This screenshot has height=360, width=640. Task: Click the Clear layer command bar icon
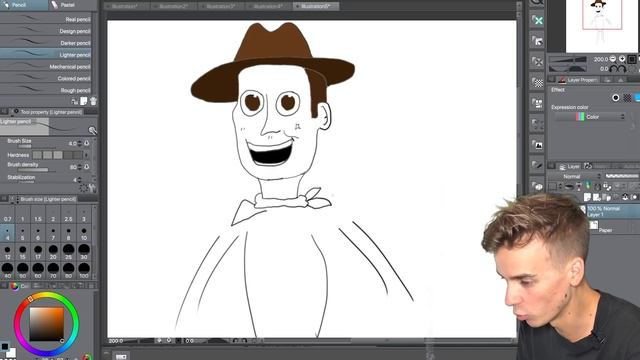pos(538,20)
